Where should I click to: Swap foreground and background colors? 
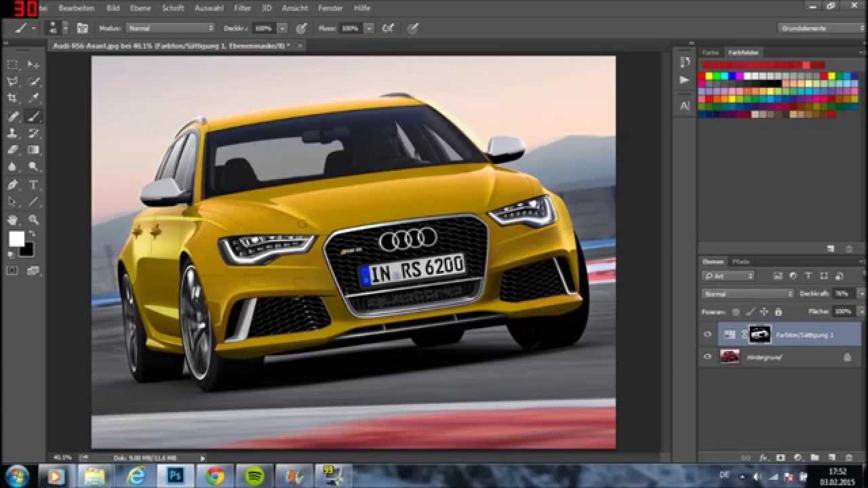click(31, 233)
